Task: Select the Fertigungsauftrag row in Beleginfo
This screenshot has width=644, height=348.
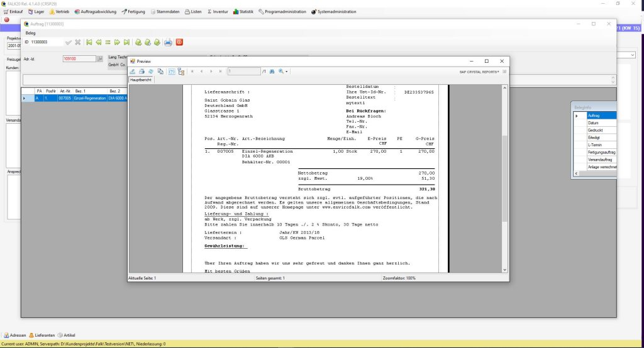Action: (601, 152)
